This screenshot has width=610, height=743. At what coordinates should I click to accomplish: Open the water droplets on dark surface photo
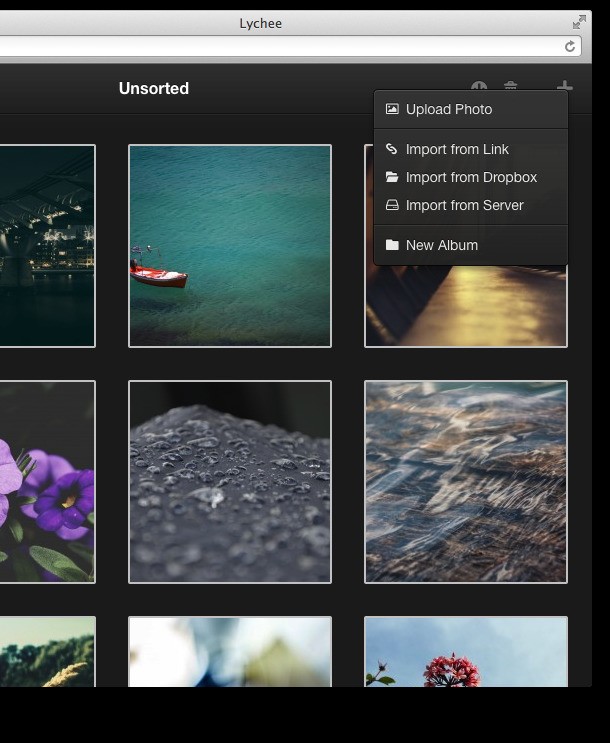(x=230, y=482)
